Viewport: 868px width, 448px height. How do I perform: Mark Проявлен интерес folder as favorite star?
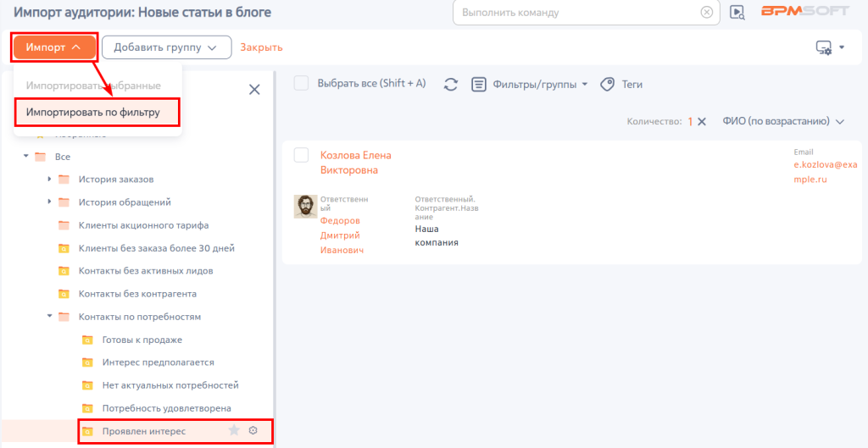pyautogui.click(x=234, y=430)
